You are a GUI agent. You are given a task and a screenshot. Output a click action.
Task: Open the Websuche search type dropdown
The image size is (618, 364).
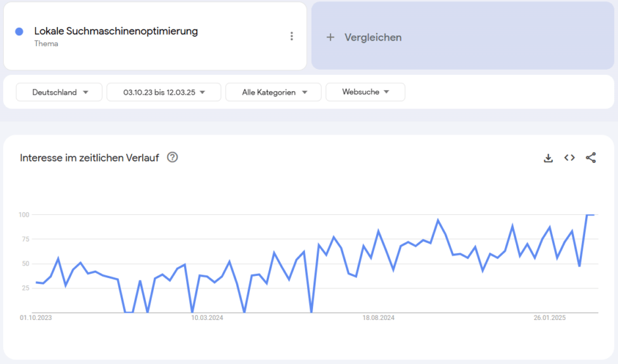365,92
